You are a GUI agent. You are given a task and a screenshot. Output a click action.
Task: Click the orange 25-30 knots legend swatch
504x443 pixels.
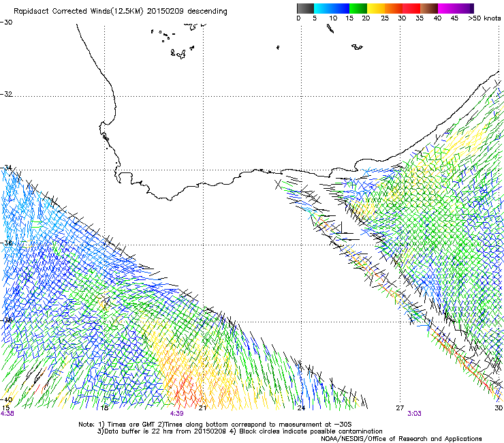point(394,8)
